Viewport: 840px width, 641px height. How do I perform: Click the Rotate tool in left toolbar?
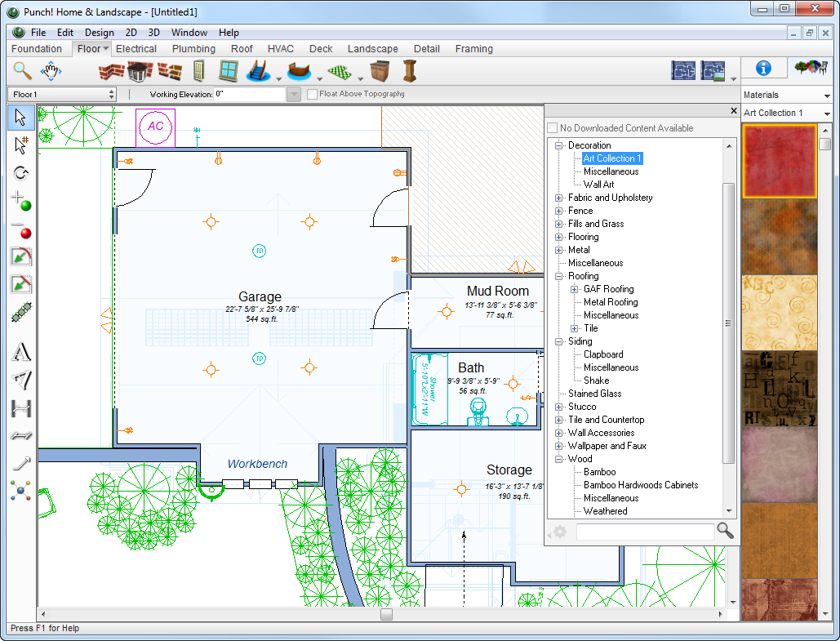[x=21, y=173]
